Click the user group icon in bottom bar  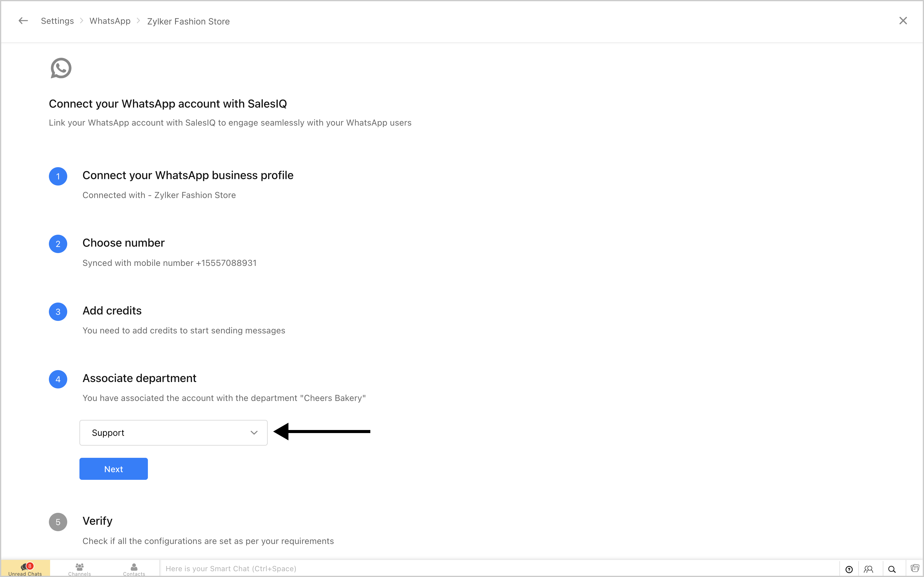(869, 569)
